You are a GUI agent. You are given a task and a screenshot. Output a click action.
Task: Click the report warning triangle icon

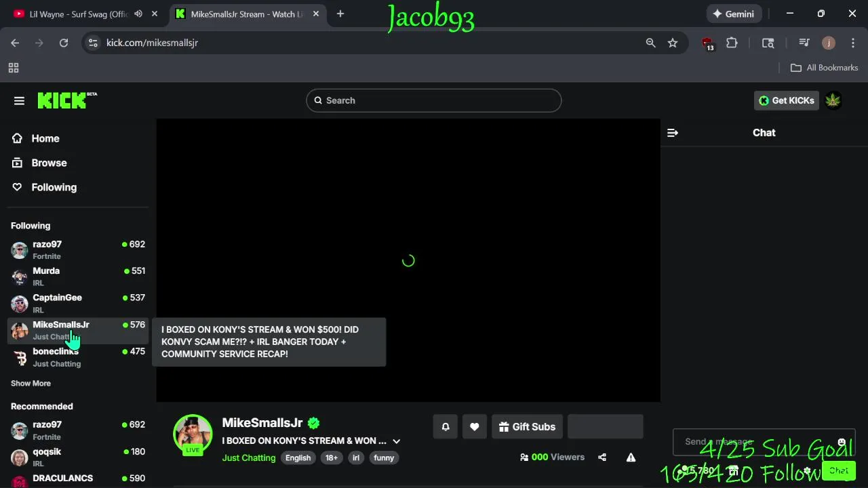point(631,457)
